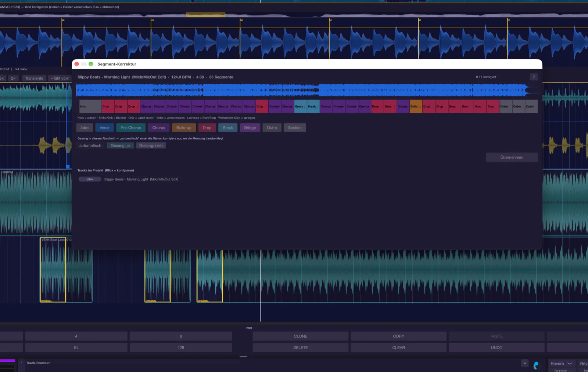Select the 'Gesang: nein' option
Image resolution: width=588 pixels, height=372 pixels.
(x=151, y=146)
